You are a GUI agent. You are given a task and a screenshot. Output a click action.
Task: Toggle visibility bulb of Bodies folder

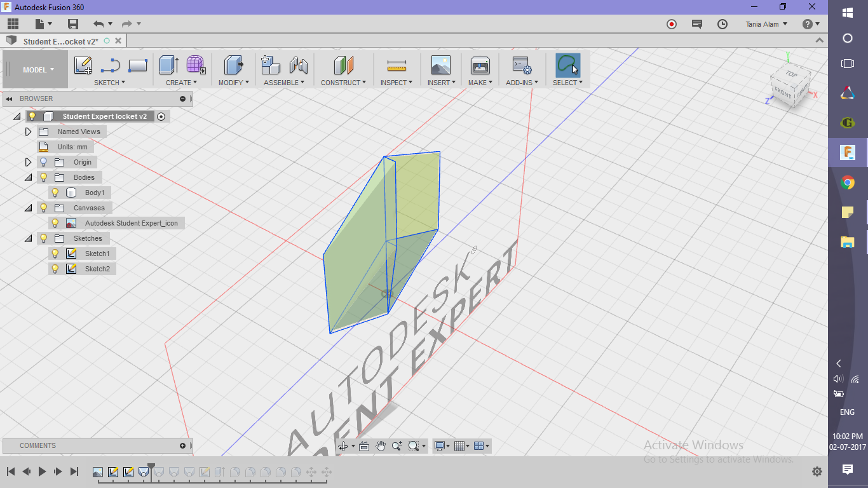(x=44, y=177)
